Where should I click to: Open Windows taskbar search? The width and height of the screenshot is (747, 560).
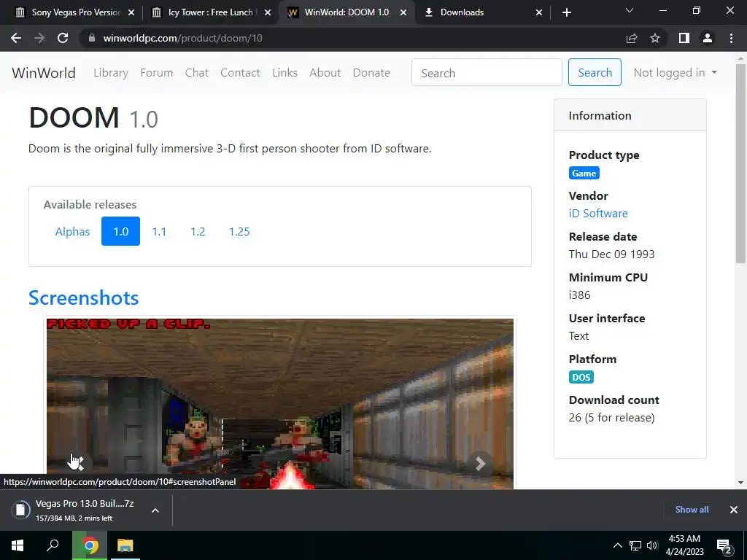[53, 545]
